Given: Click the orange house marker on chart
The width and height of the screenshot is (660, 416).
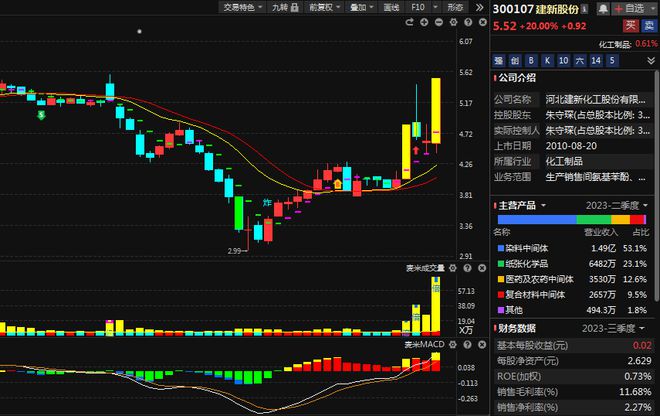Looking at the screenshot, I should click(x=338, y=184).
